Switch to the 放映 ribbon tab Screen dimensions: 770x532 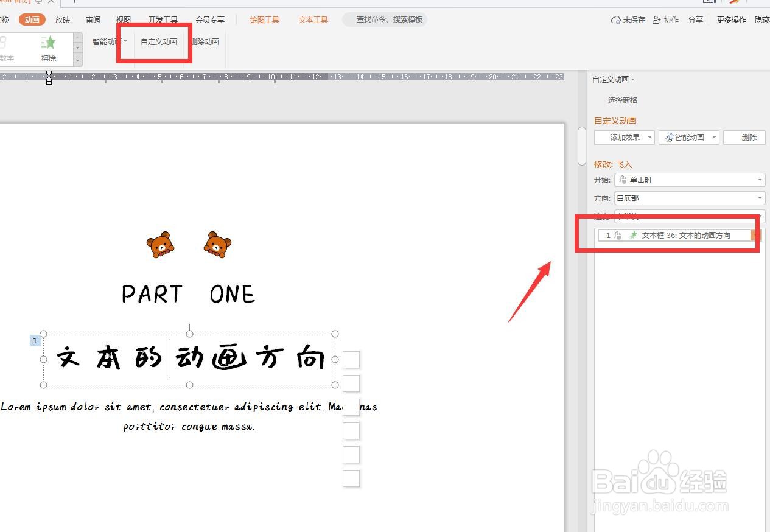point(63,19)
